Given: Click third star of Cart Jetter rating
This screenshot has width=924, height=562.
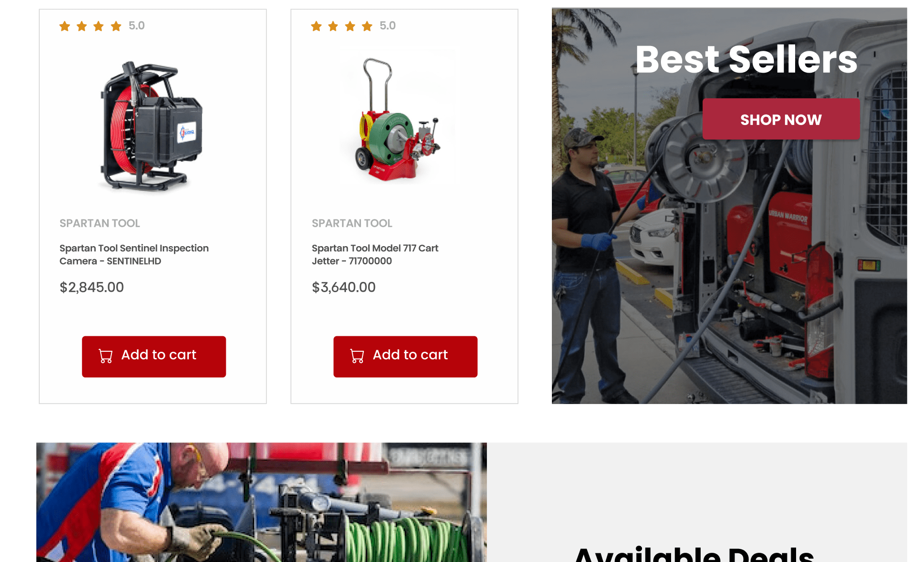Looking at the screenshot, I should point(350,26).
